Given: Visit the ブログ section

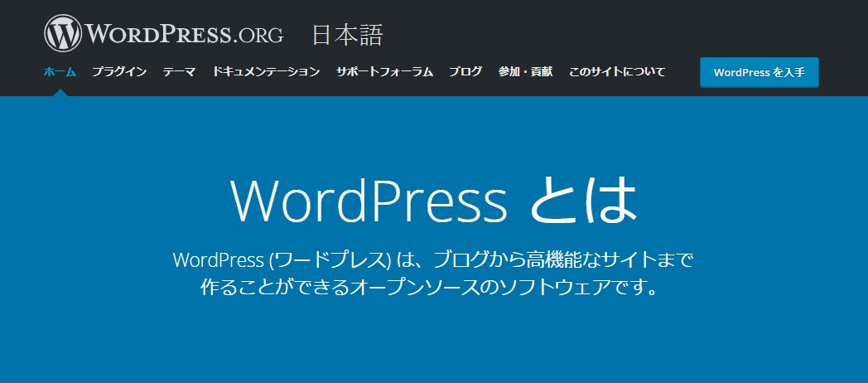Looking at the screenshot, I should [x=465, y=72].
